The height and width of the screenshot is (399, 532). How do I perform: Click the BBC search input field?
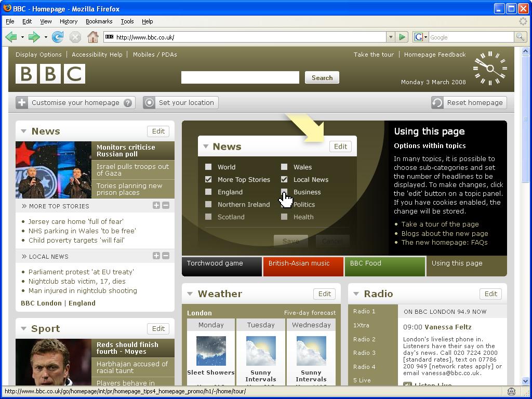[x=240, y=77]
